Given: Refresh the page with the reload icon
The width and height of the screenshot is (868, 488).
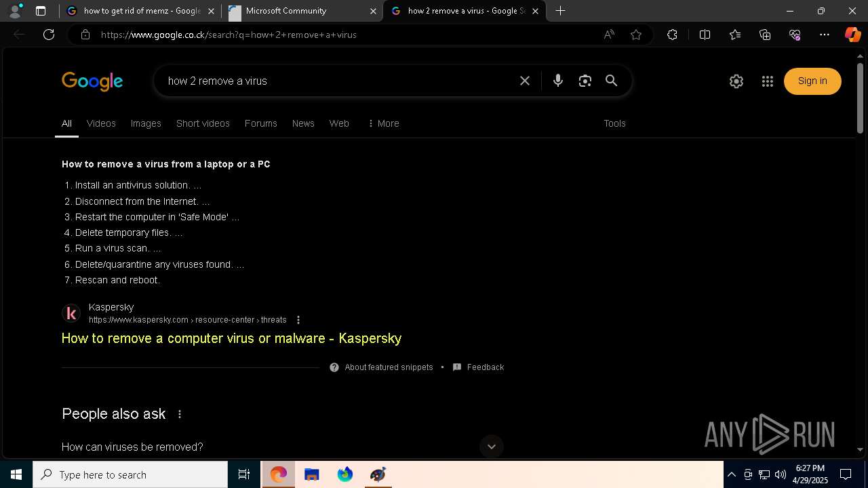Looking at the screenshot, I should 49,35.
